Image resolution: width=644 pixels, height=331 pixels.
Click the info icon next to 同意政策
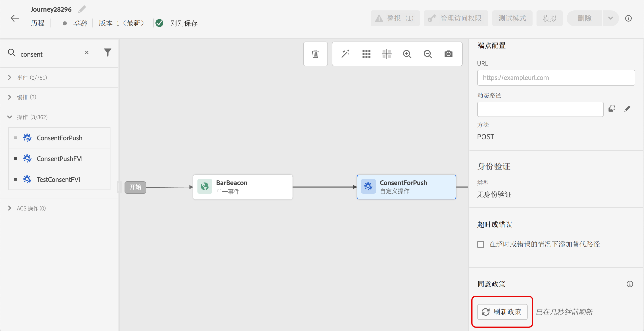[629, 284]
